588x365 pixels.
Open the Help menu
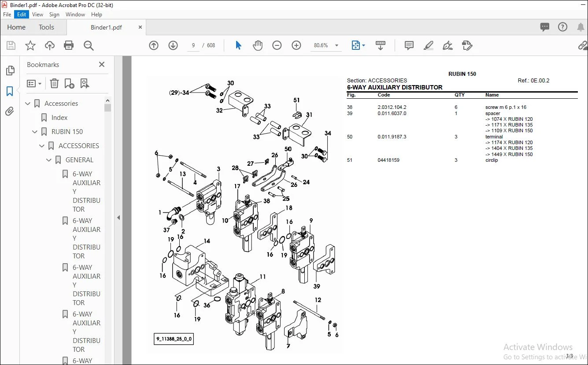click(x=96, y=15)
